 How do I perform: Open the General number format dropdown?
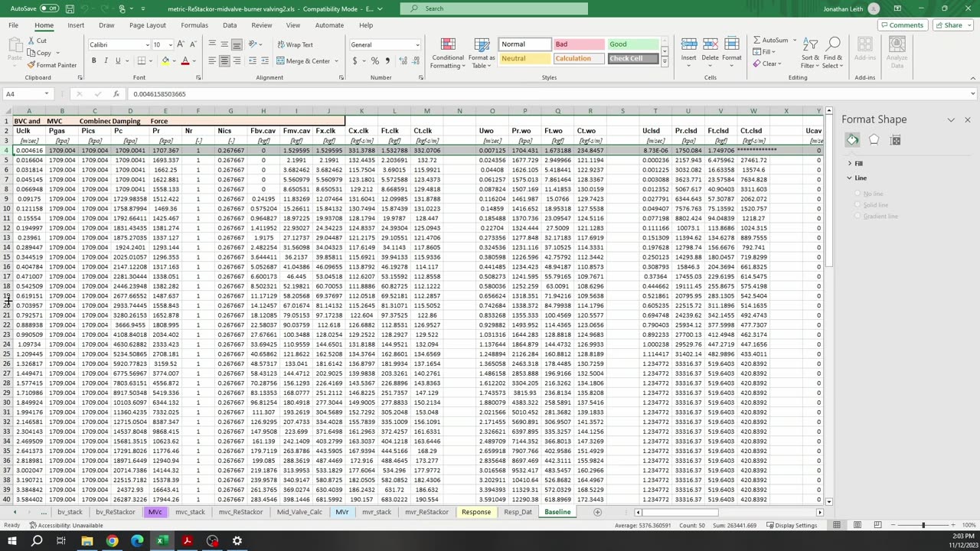coord(417,44)
